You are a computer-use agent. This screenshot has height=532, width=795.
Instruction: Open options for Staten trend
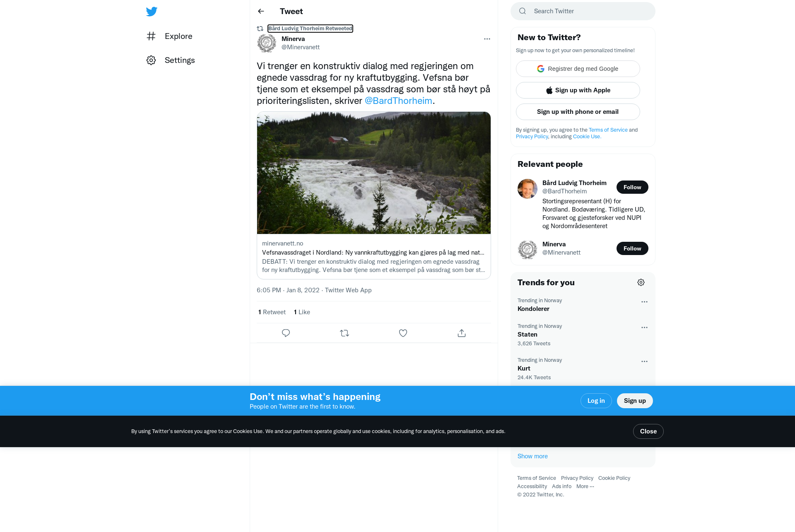click(x=644, y=327)
